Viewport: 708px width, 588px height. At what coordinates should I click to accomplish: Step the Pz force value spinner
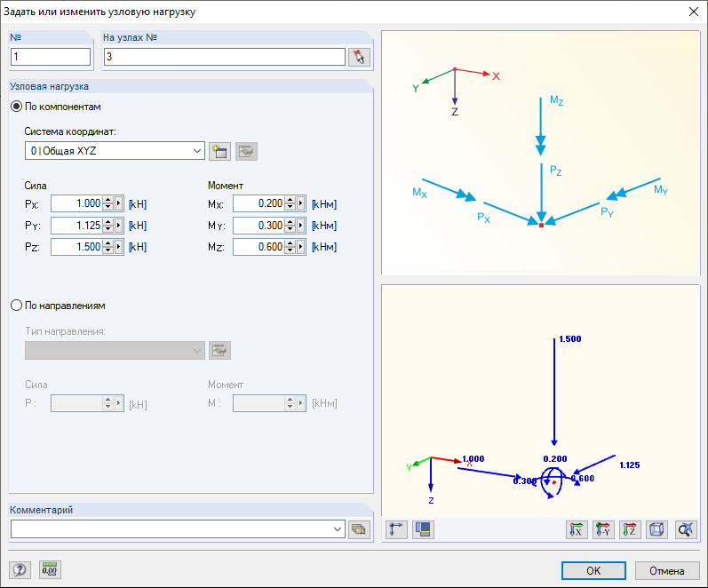[x=107, y=247]
